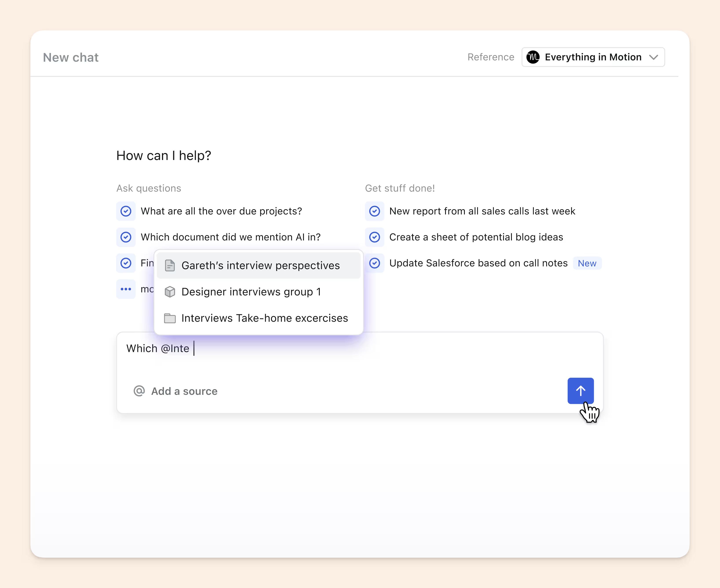Expand the reference dropdown chevron

tap(654, 57)
